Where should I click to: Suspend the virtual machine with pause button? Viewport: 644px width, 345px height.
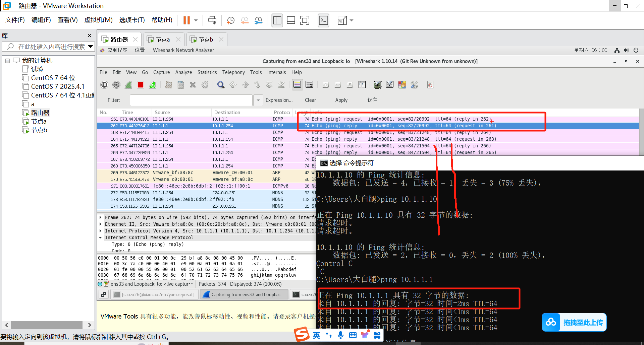[x=186, y=20]
